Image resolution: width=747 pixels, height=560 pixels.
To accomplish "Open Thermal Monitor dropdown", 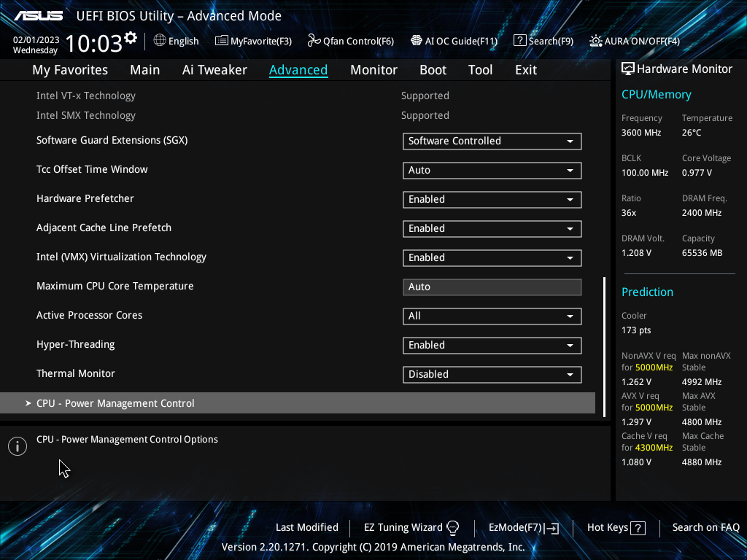I will [492, 374].
